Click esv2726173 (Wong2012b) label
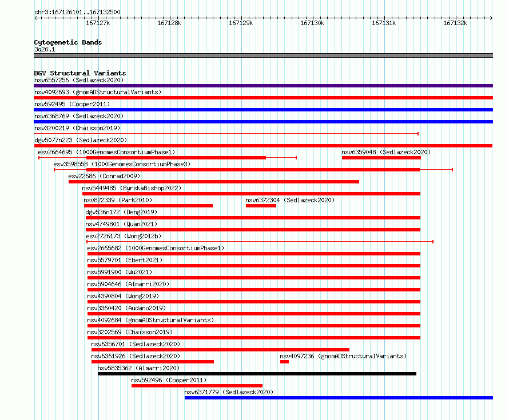Image resolution: width=509 pixels, height=420 pixels. point(124,236)
